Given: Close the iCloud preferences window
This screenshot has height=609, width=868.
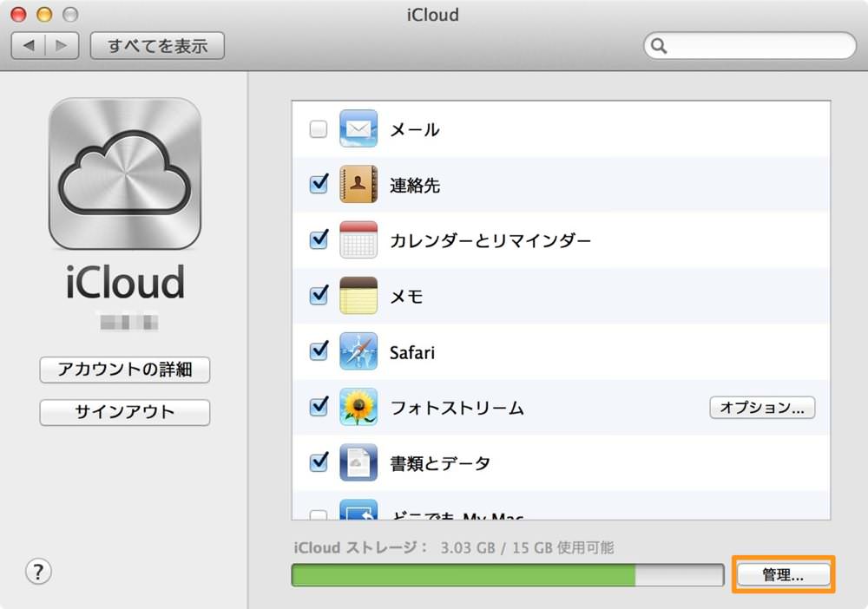Looking at the screenshot, I should [x=18, y=15].
